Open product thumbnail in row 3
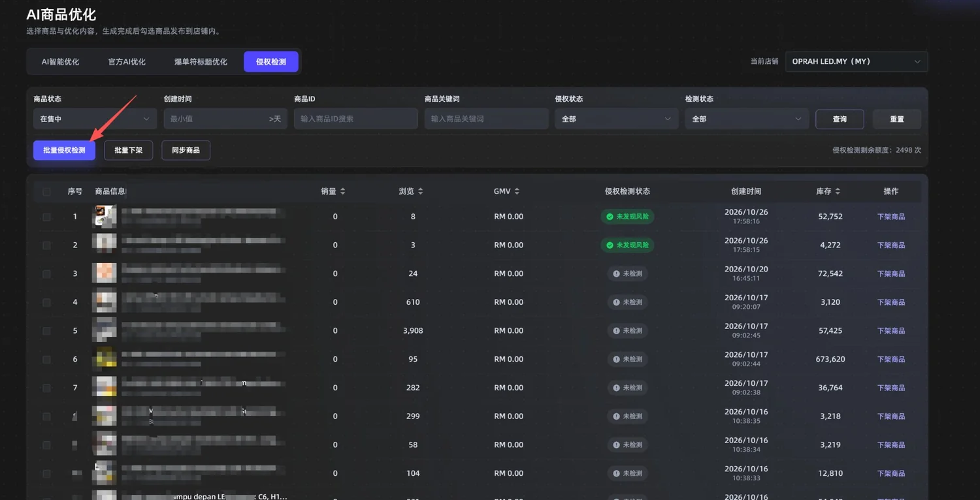 click(105, 273)
